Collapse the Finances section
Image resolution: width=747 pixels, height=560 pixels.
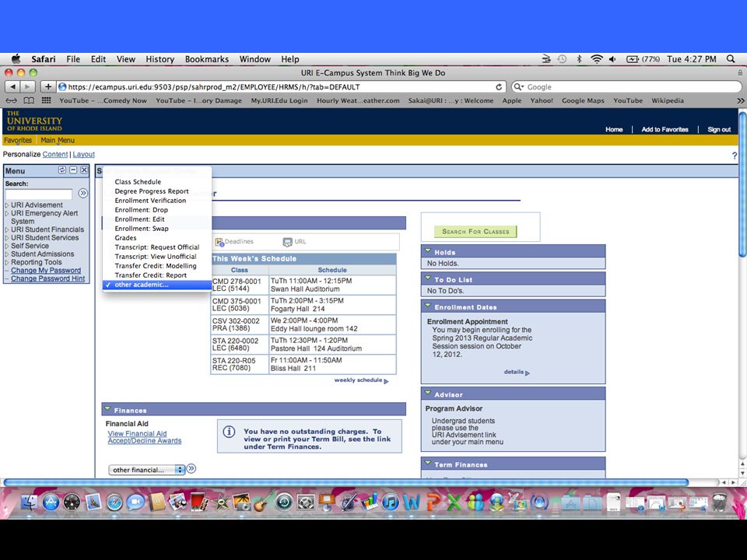107,409
